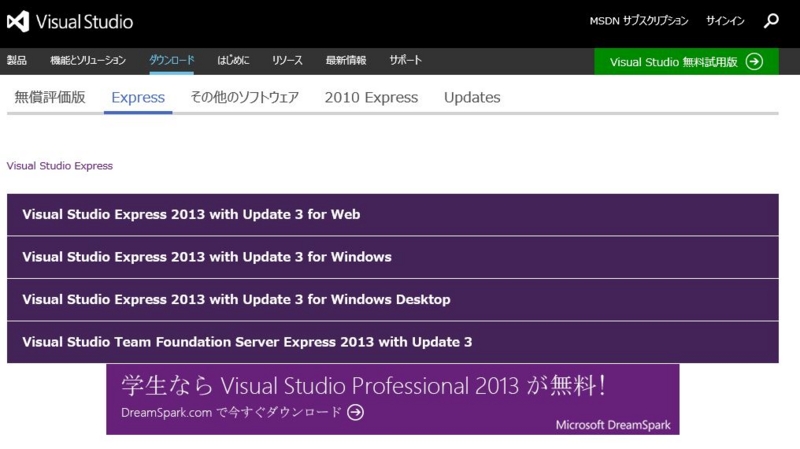The width and height of the screenshot is (800, 449).
Task: Click Microsoft DreamSpark text in banner
Action: point(613,425)
